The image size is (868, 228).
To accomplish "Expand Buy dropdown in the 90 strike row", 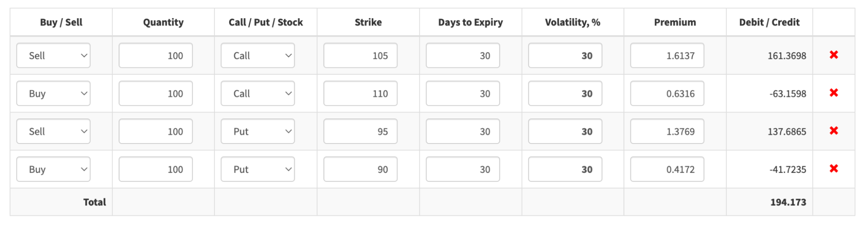I will pos(53,169).
